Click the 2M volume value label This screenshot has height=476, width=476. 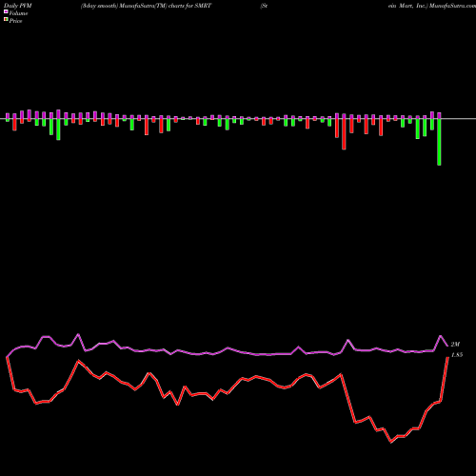pos(455,345)
